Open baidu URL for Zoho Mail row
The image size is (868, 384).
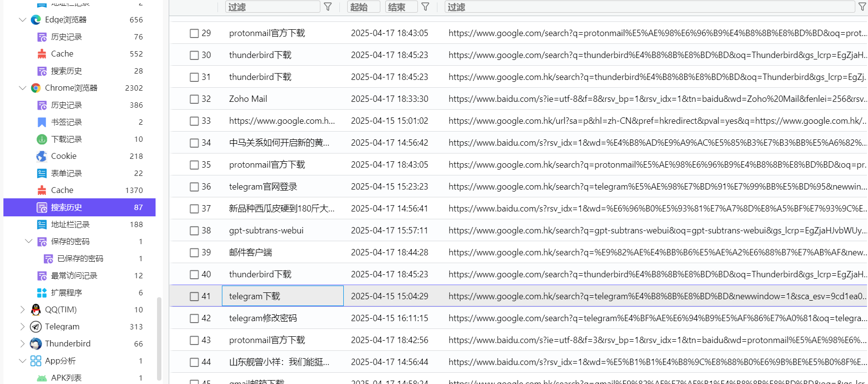657,99
